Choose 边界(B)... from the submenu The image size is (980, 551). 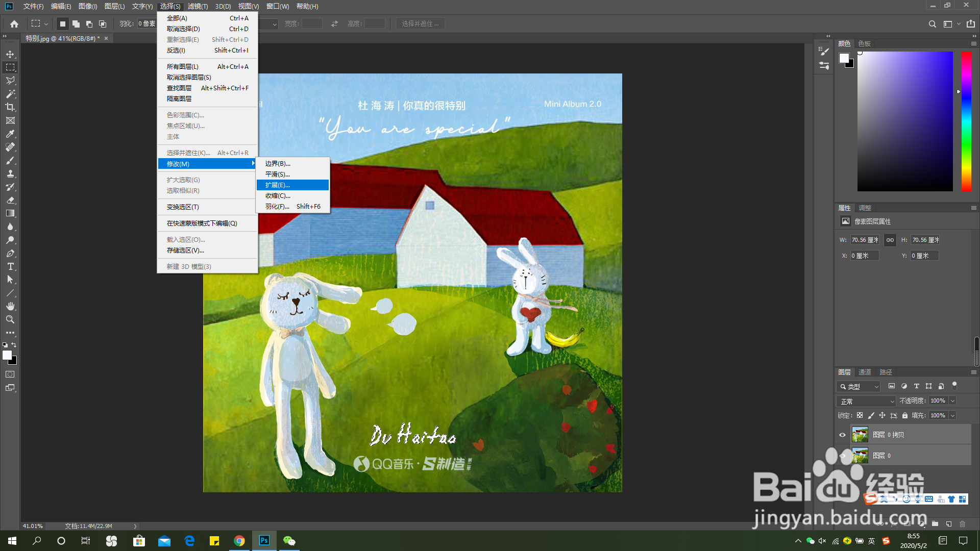(292, 164)
